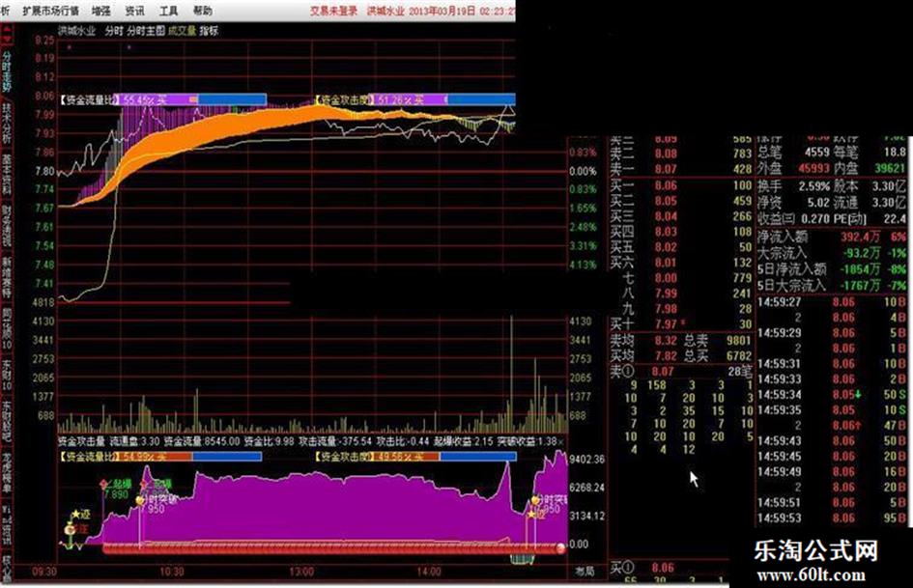Select the 技术分析 sidebar tab
The height and width of the screenshot is (588, 913).
tap(7, 123)
